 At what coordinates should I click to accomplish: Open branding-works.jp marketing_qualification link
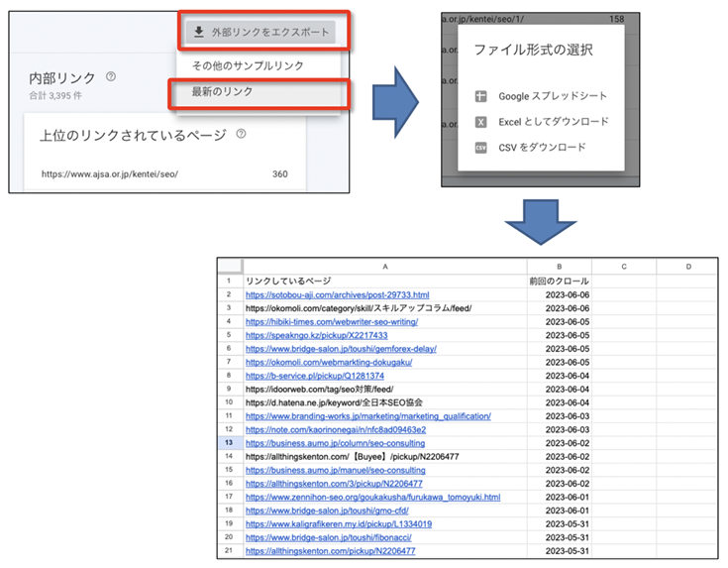(368, 416)
